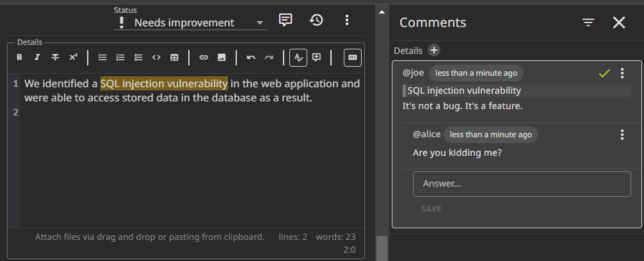Toggle spellcheck in the editor toolbar
The image size is (644, 261).
tap(298, 58)
